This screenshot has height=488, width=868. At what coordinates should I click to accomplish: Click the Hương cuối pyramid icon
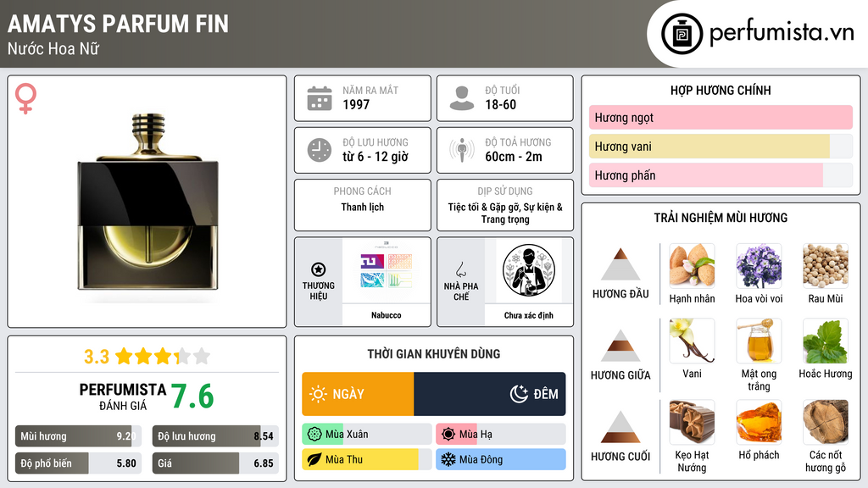point(620,427)
